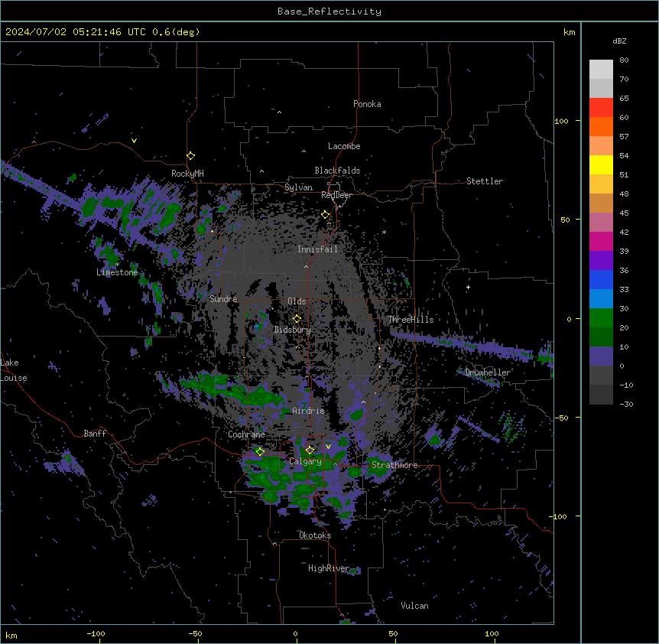Select the ThreeHills city label
The height and width of the screenshot is (644, 659).
(411, 320)
